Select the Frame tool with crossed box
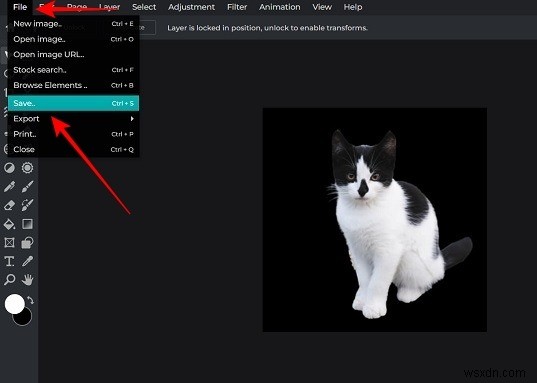The width and height of the screenshot is (537, 383). [x=9, y=243]
